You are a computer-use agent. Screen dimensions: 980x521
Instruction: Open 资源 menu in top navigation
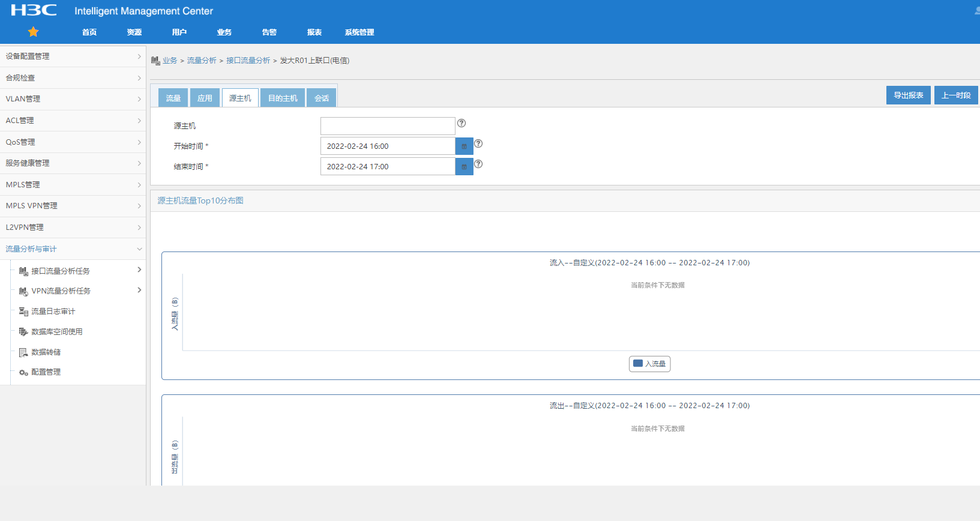click(134, 32)
